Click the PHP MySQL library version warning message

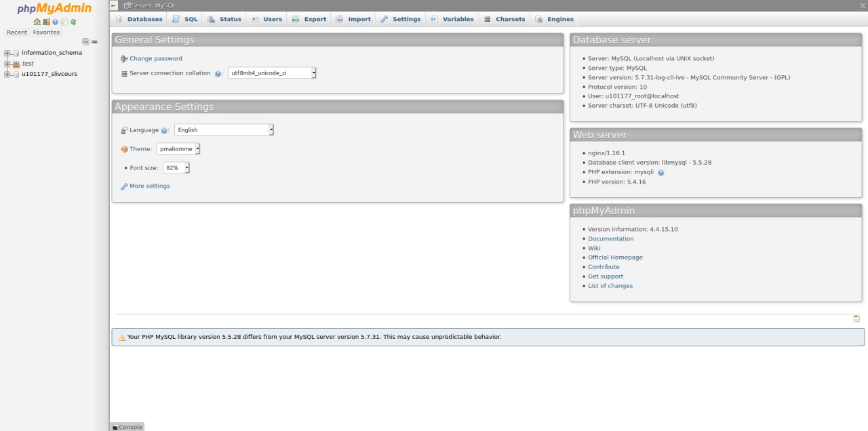pyautogui.click(x=488, y=337)
